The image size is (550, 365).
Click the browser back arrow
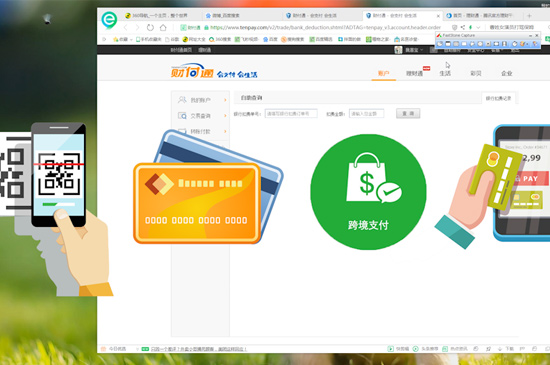pos(126,27)
